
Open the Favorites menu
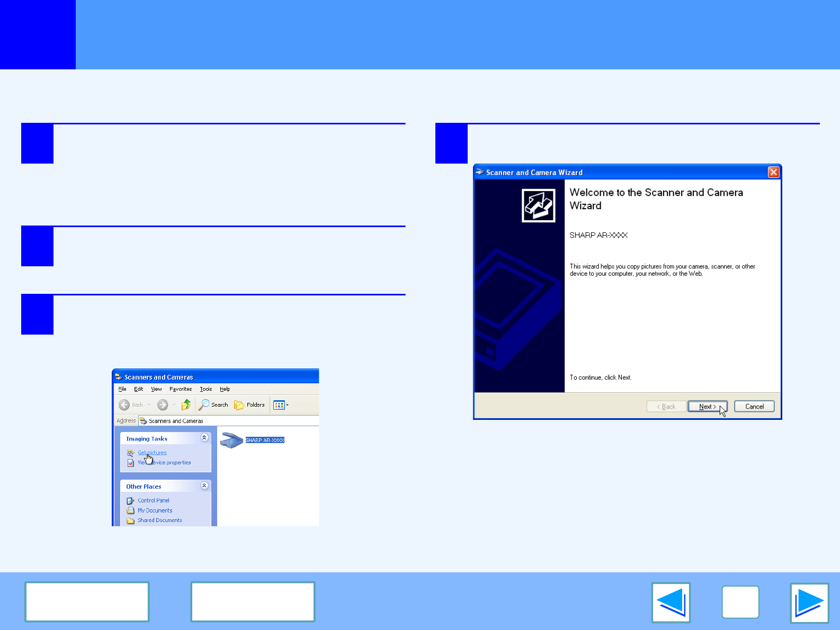pyautogui.click(x=181, y=389)
